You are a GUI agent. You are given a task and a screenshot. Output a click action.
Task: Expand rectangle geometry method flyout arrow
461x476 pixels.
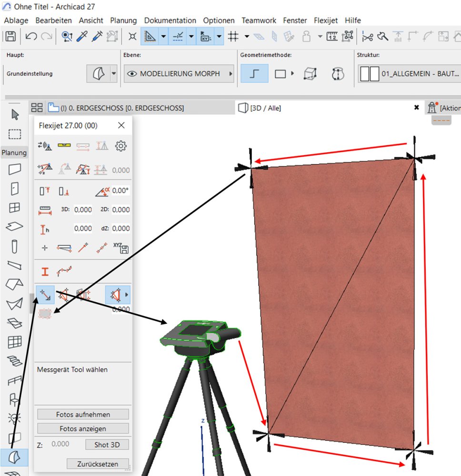pos(292,73)
